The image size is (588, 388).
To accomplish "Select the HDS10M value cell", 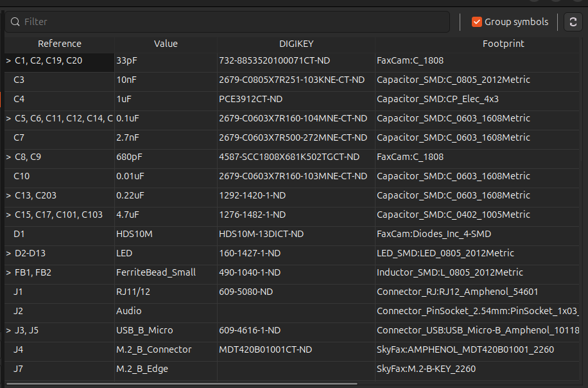I will 166,234.
